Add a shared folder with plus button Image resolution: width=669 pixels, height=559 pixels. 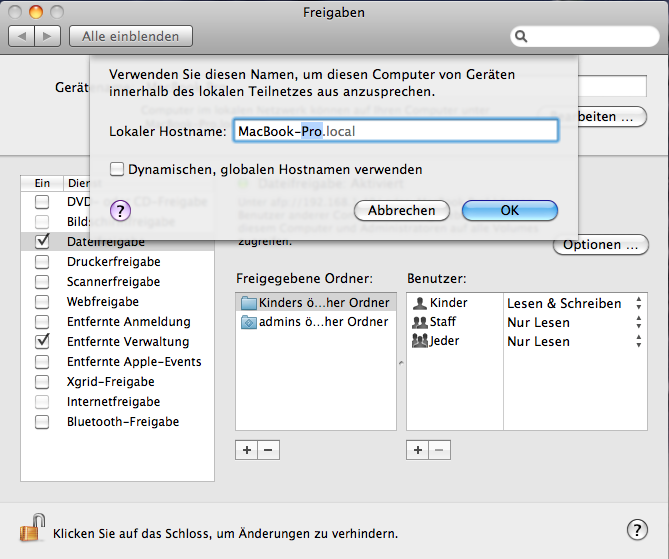point(247,450)
